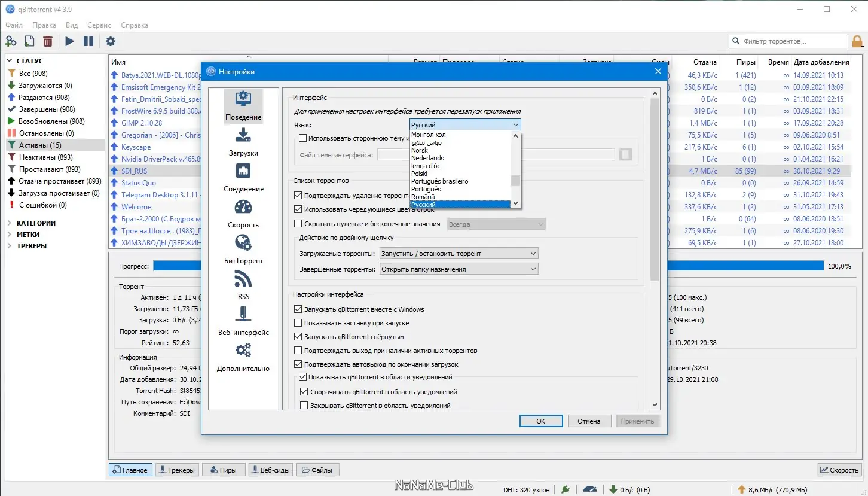Enable the Использовать стороннюю тему checkbox
Viewport: 868px width, 496px height.
(x=302, y=138)
